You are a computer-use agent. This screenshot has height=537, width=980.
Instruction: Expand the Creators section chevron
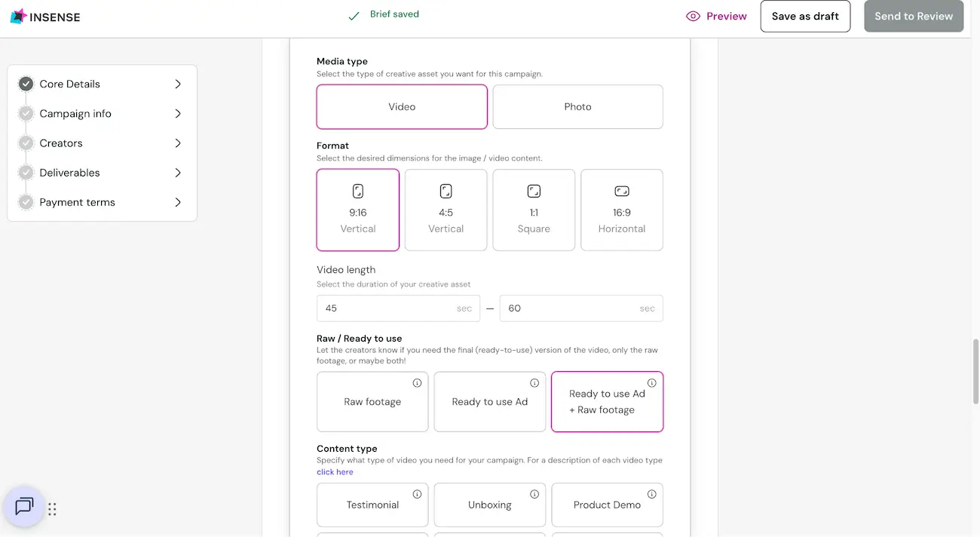pos(178,143)
